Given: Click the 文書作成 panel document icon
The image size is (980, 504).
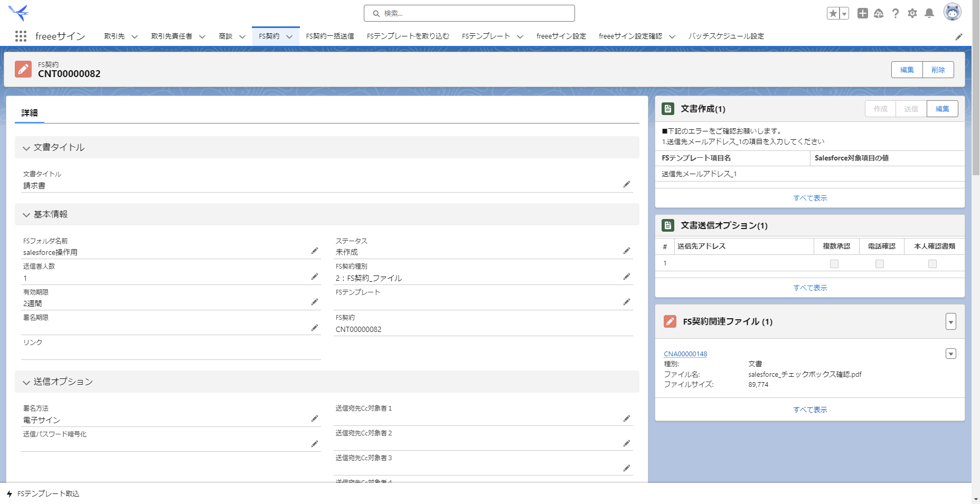Looking at the screenshot, I should [x=668, y=109].
